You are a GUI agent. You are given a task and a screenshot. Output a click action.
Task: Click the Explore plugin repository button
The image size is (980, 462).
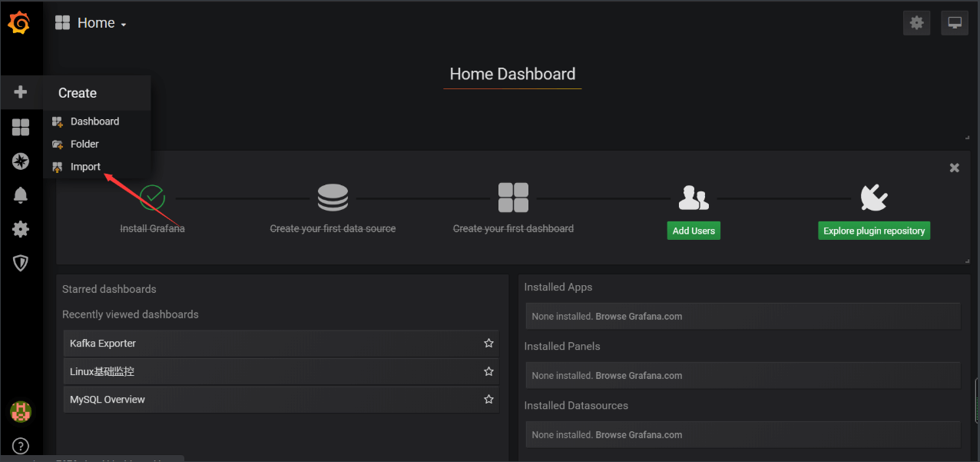(874, 231)
